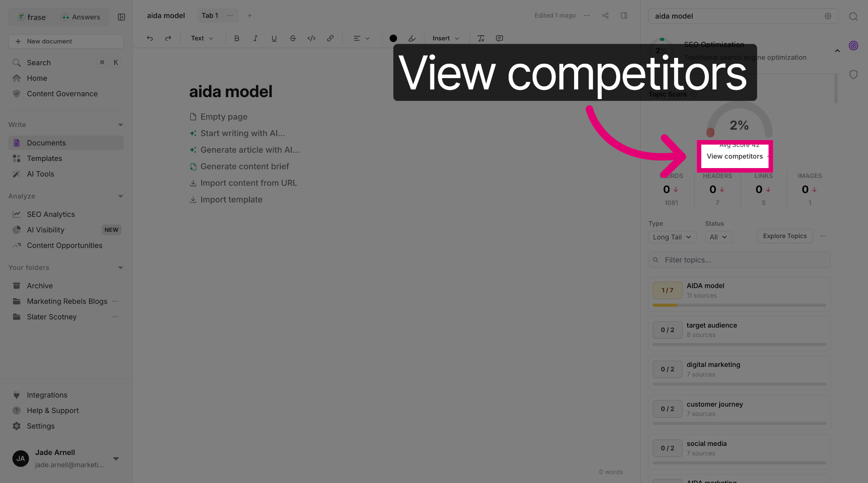Click View competitors
This screenshot has height=483, width=868.
click(735, 157)
